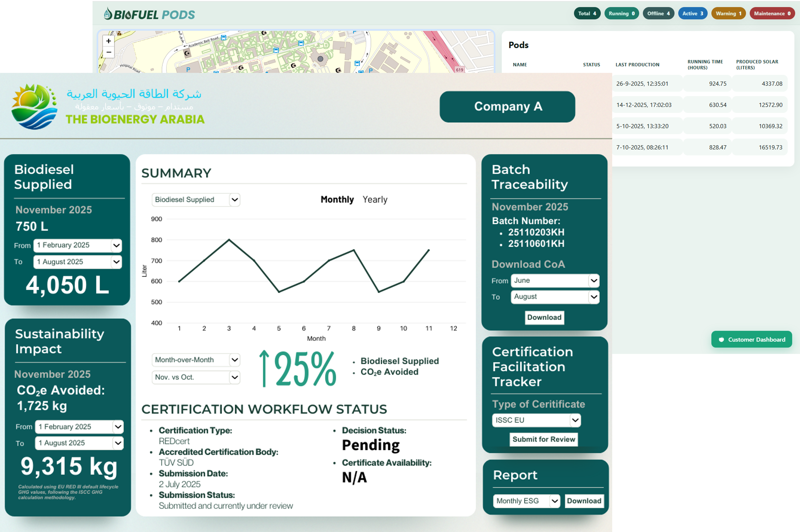This screenshot has width=800, height=532.
Task: Toggle the Active 3 status filter
Action: [x=693, y=13]
